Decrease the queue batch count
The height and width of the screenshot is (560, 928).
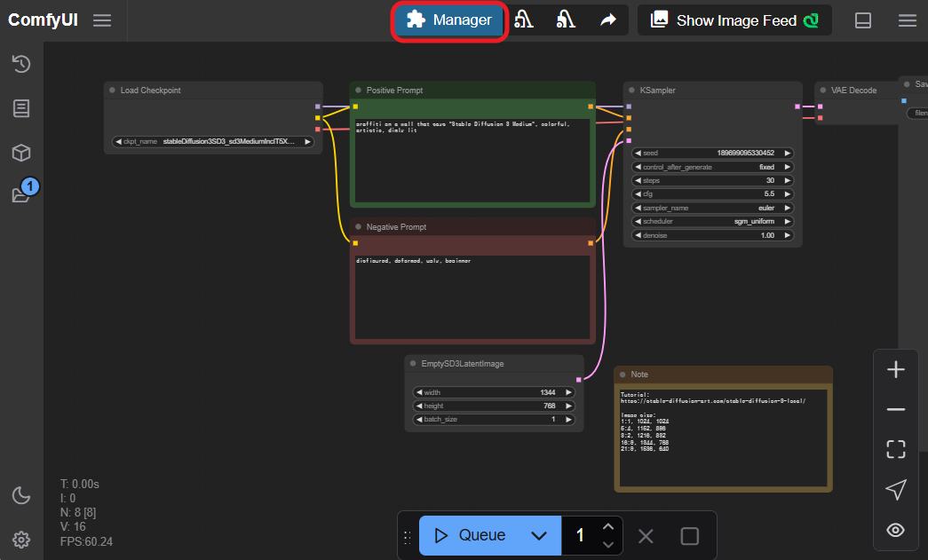[607, 545]
